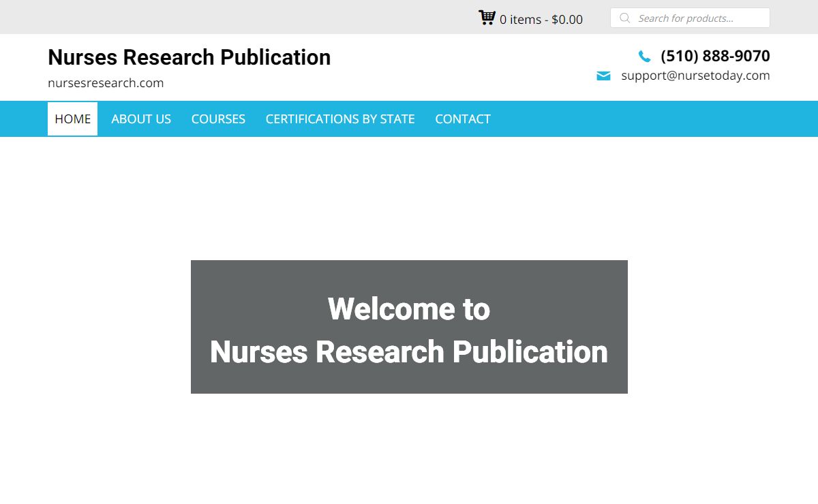Click the blue envelope email icon
Screen dimensions: 818x504
[x=603, y=76]
